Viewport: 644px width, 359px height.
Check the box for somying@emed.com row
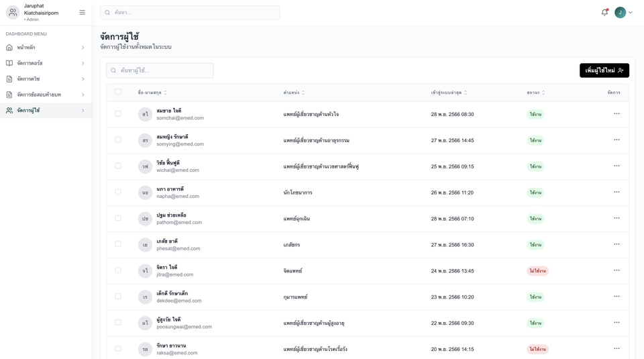[x=118, y=140]
